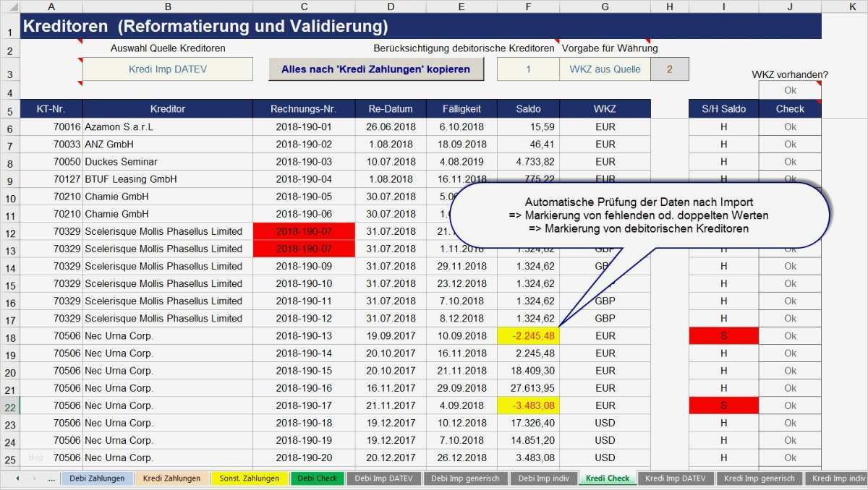The image size is (868, 490).
Task: Switch to the Kredi Zahlungen sheet tab
Action: click(x=171, y=478)
